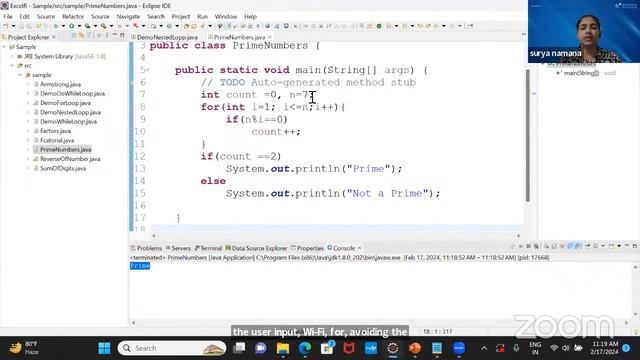Click the Open Type toolbar icon

coord(186,26)
